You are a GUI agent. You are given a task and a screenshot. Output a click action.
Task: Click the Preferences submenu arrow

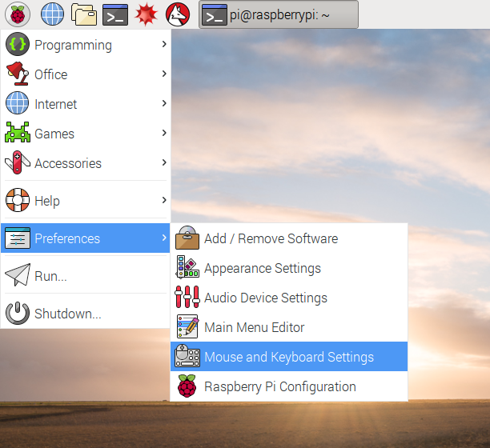coord(164,238)
